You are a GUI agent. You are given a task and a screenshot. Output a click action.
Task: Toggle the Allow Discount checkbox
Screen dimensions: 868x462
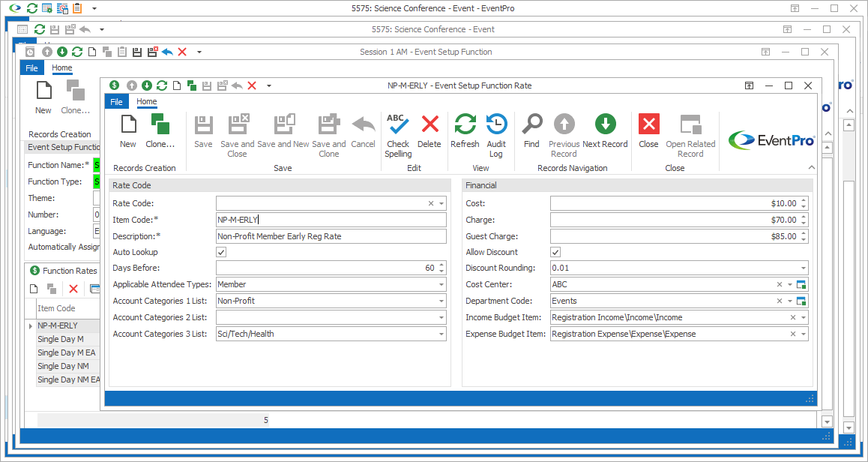pyautogui.click(x=555, y=252)
